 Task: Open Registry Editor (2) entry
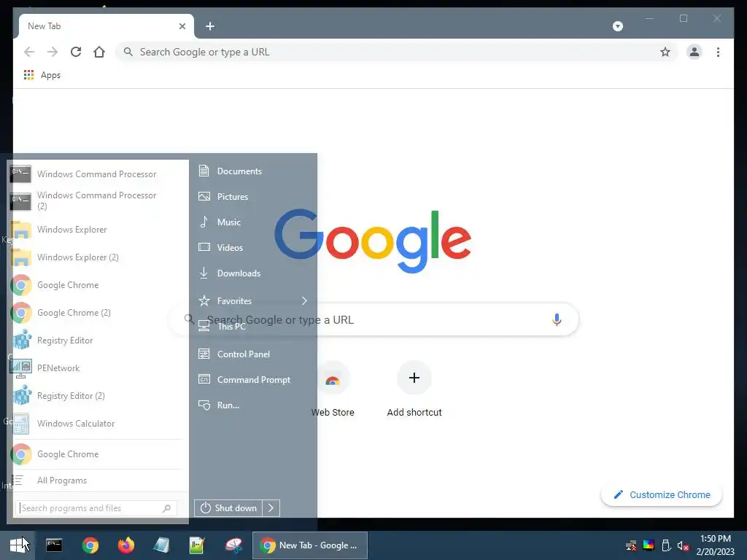click(97, 396)
